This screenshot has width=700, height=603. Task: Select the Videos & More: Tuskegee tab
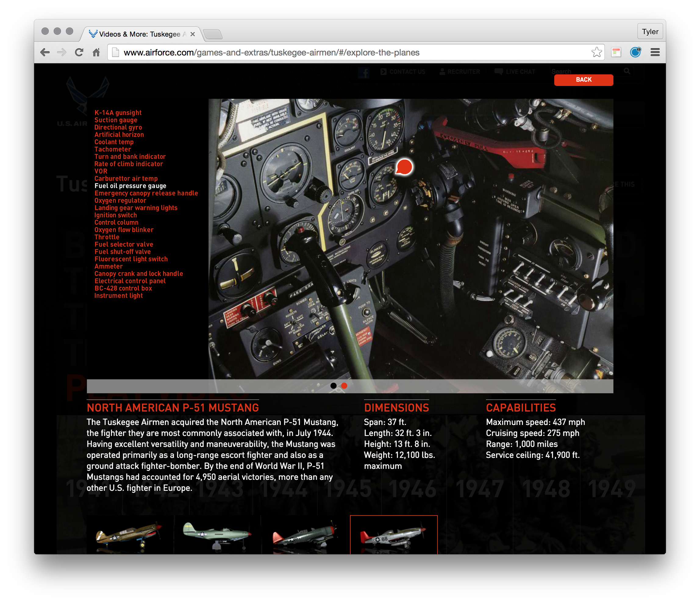142,34
